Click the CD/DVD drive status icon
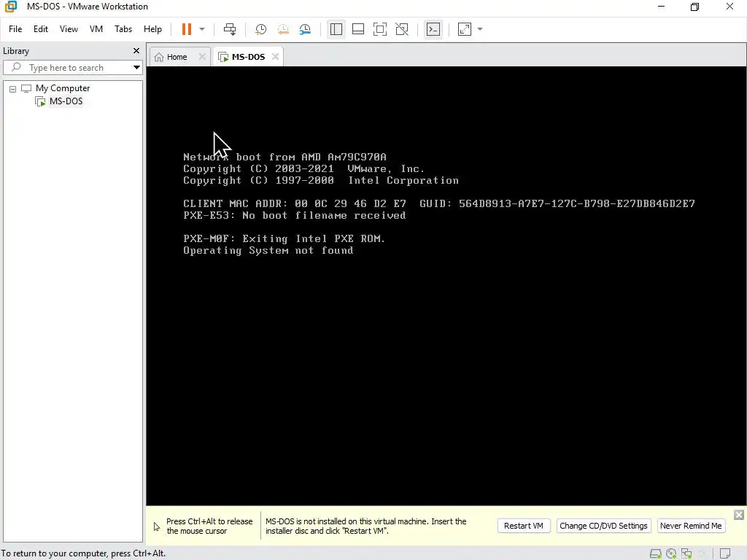The width and height of the screenshot is (747, 560). pos(671,553)
